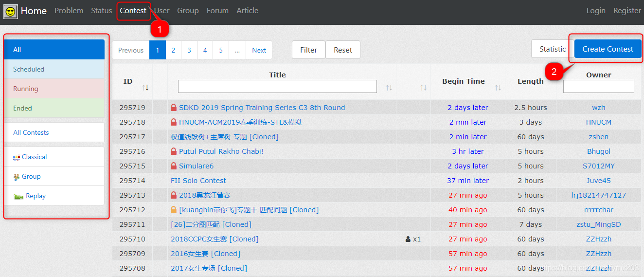The height and width of the screenshot is (277, 644).
Task: Open the Contest menu item
Action: tap(133, 11)
